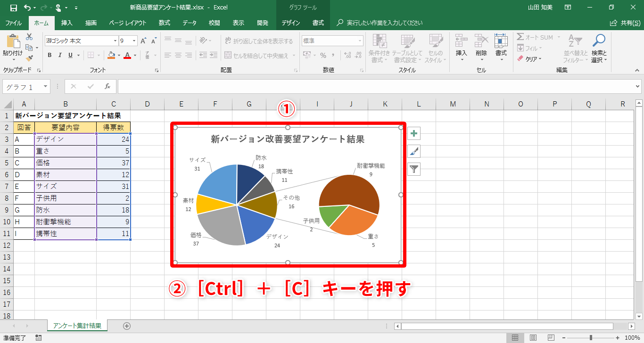
Task: Click the 削除 (Delete) cells button
Action: [x=481, y=48]
